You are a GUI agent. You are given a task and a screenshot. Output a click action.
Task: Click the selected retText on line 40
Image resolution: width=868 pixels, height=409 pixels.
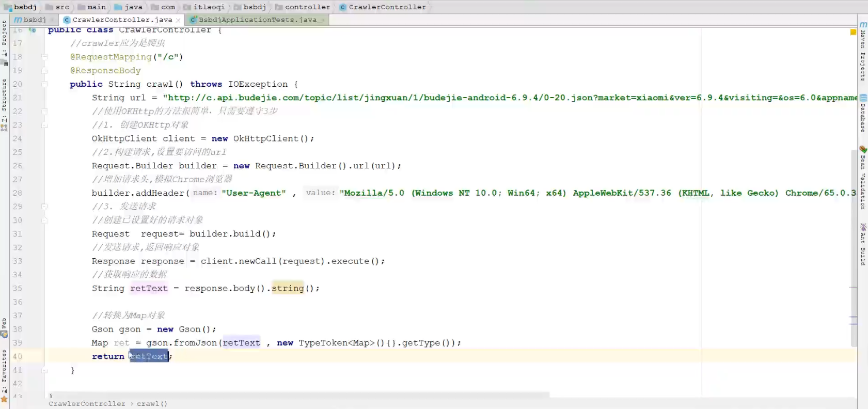[149, 356]
